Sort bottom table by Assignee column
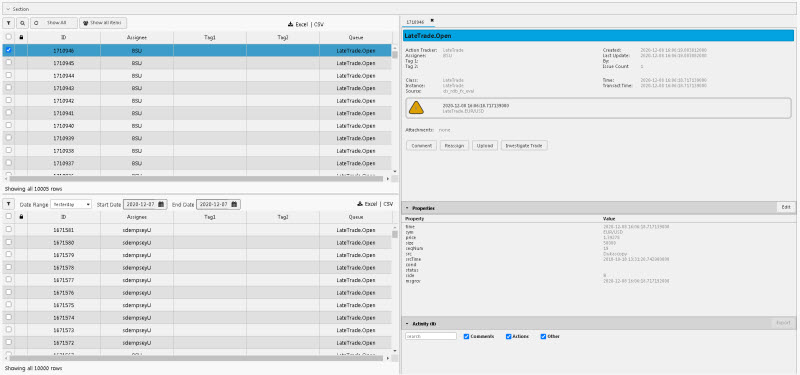 137,217
